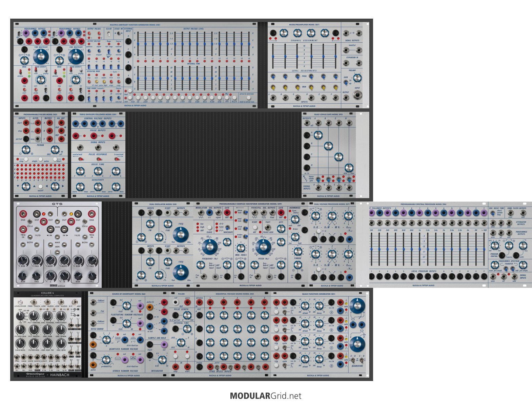Click the all output jack on 292t
Screen dimensions: 532x403
[x=307, y=123]
